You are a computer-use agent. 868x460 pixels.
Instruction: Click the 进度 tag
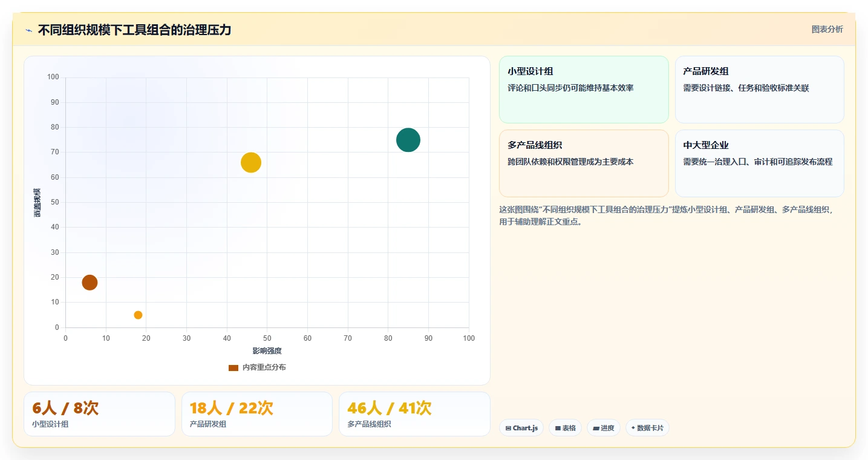click(x=604, y=428)
